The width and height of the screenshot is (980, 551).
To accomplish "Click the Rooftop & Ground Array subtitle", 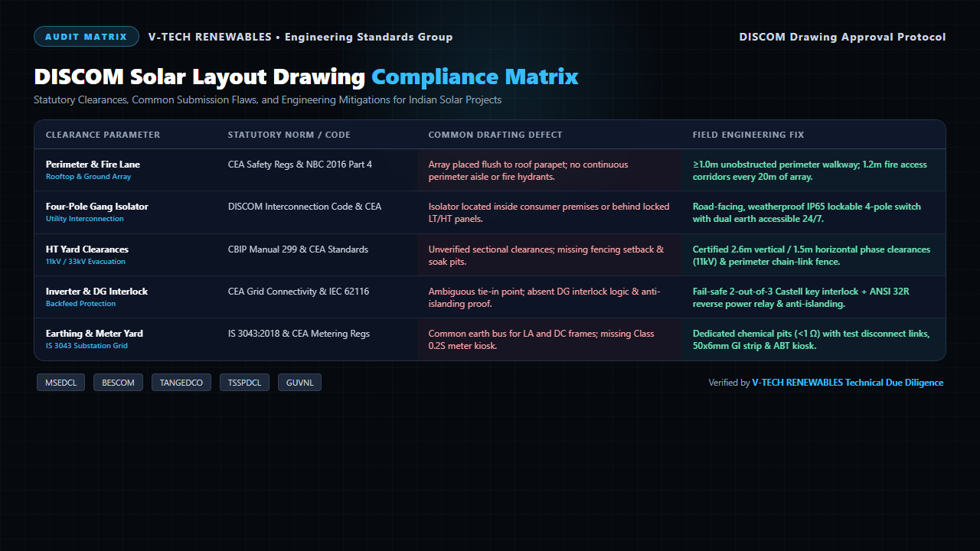I will (89, 177).
